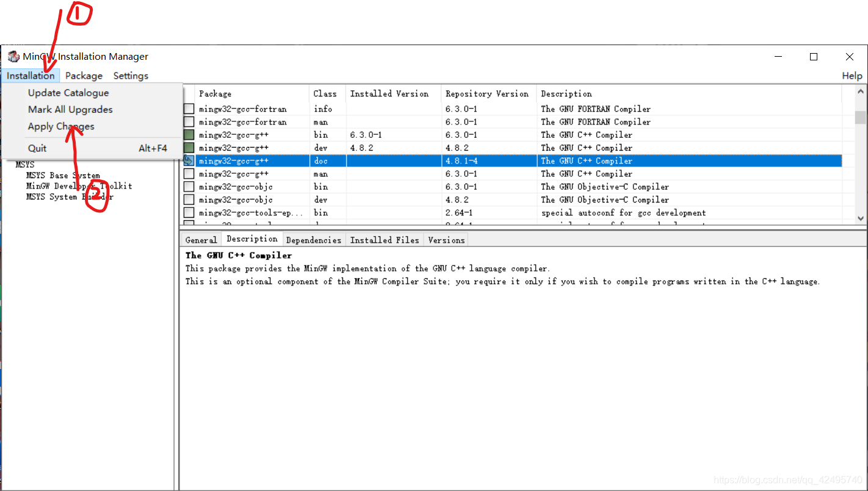Tick checkbox for mingw32-gcc-tools-ep... bin package

coord(189,213)
